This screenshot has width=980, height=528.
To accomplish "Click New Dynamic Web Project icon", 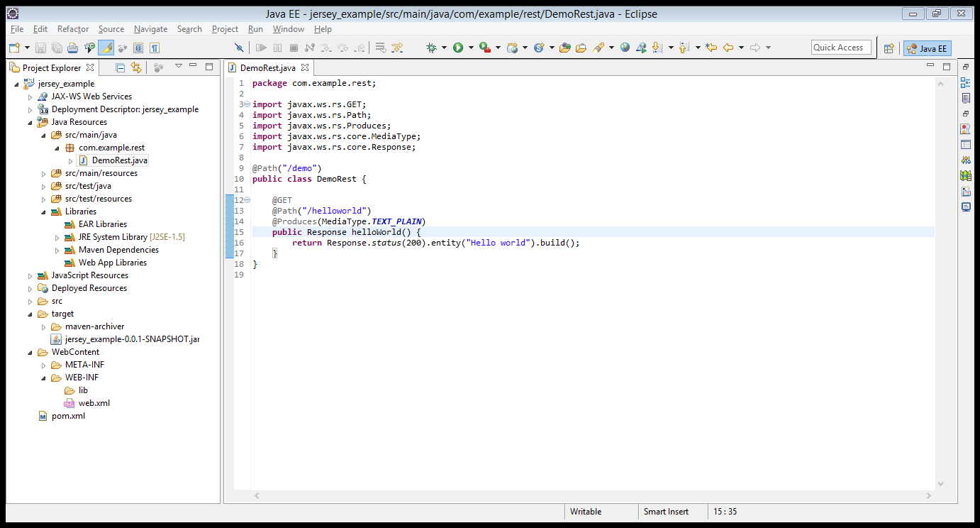I will [x=512, y=48].
